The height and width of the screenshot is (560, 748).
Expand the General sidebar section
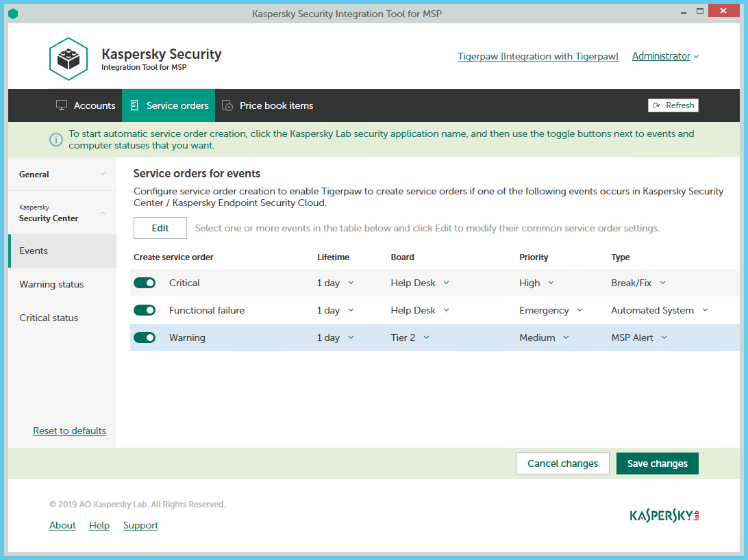pos(62,175)
